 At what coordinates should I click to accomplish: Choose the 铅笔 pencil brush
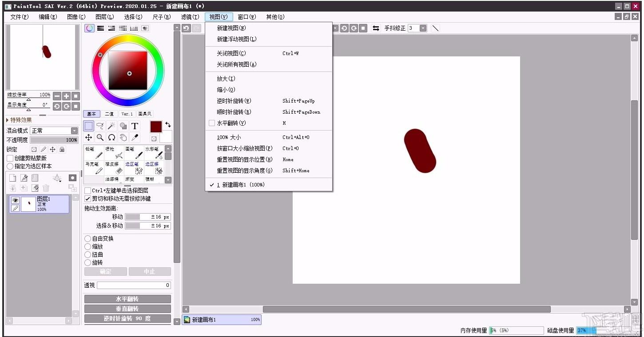94,152
